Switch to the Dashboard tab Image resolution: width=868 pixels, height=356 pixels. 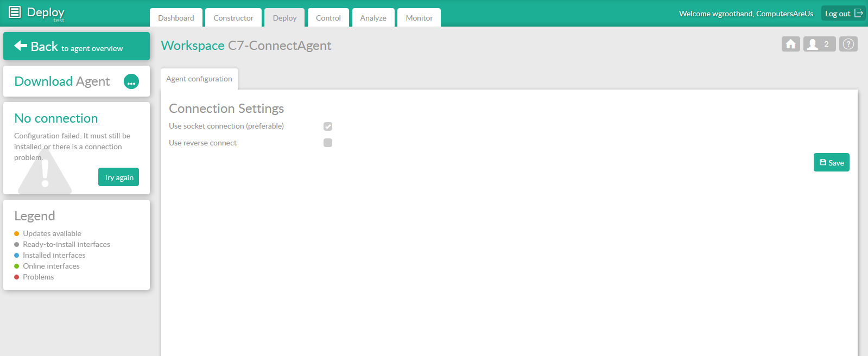(176, 18)
